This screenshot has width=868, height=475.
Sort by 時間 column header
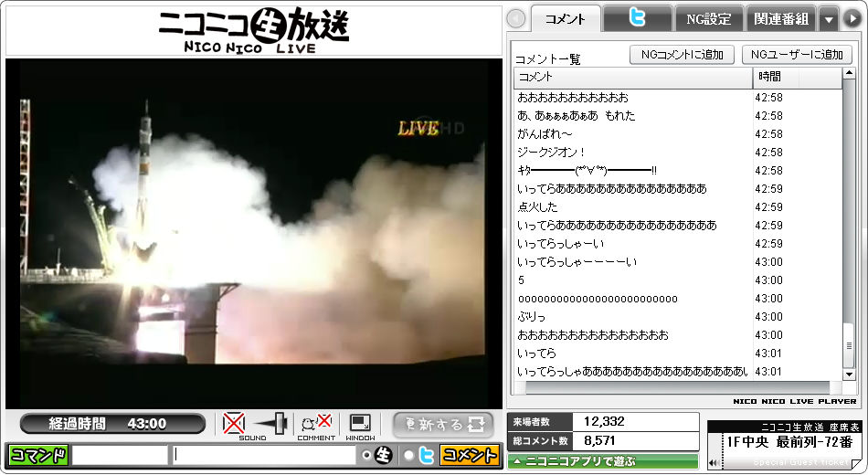pyautogui.click(x=797, y=77)
